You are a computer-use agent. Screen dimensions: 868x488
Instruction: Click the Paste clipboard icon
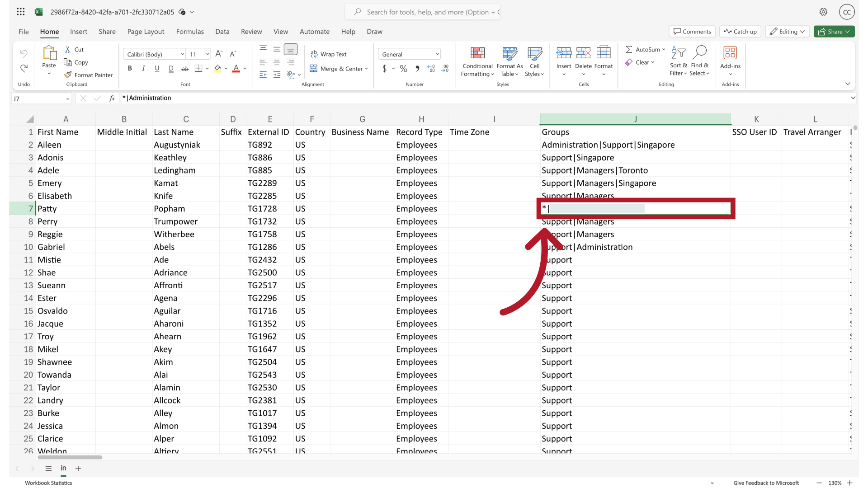click(x=49, y=53)
